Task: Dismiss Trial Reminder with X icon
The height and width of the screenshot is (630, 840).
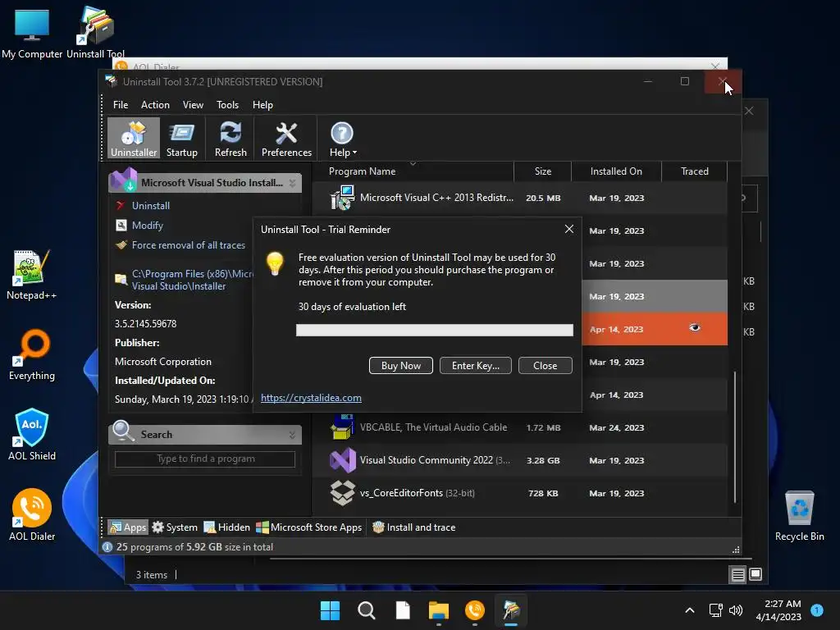Action: coord(569,230)
